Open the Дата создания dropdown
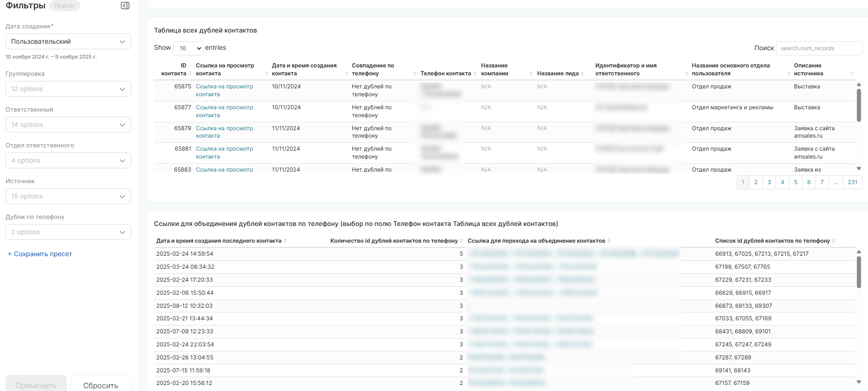868x391 pixels. [x=68, y=41]
